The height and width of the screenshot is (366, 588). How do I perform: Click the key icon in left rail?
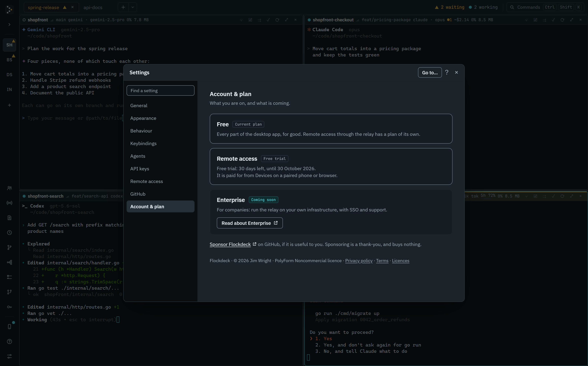[9, 307]
